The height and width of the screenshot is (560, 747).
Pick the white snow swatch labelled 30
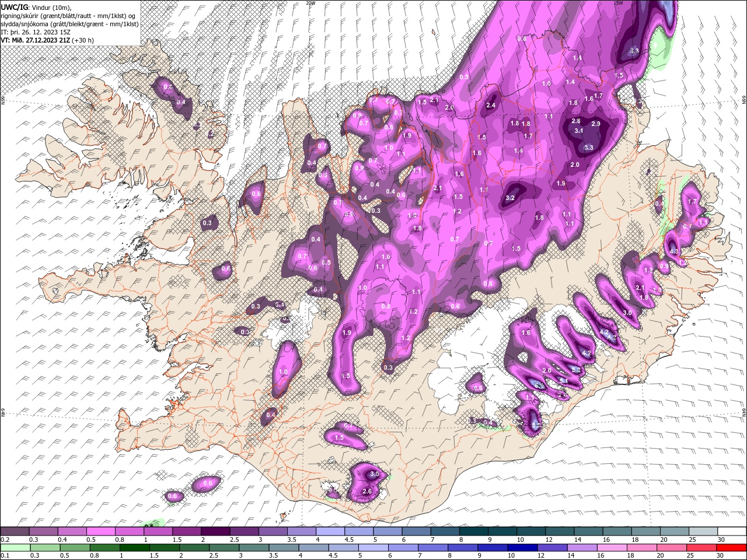[x=732, y=531]
